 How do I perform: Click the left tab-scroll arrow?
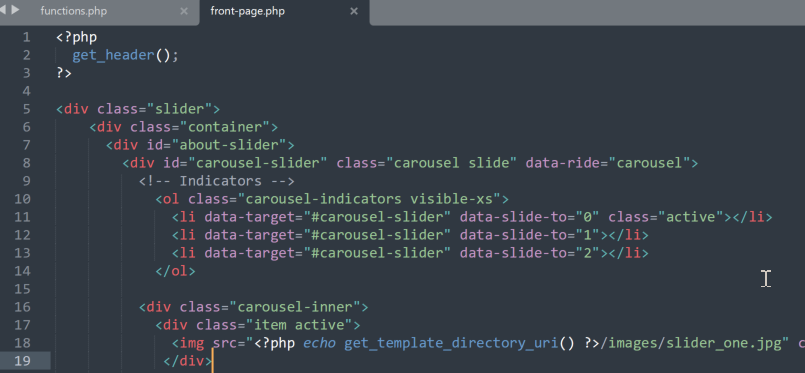pyautogui.click(x=2, y=10)
